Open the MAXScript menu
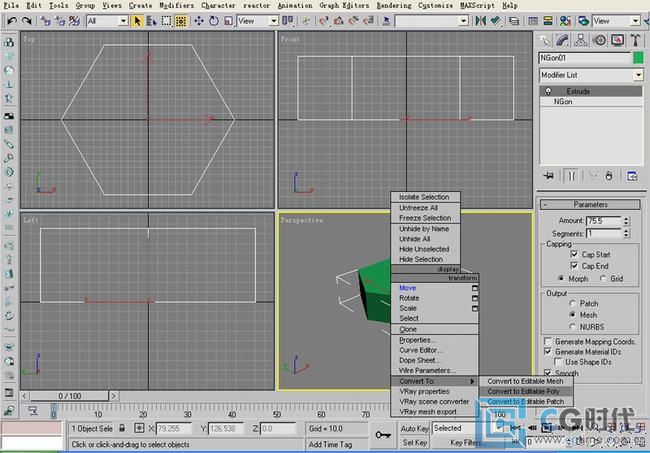This screenshot has height=453, width=650. coord(477,5)
